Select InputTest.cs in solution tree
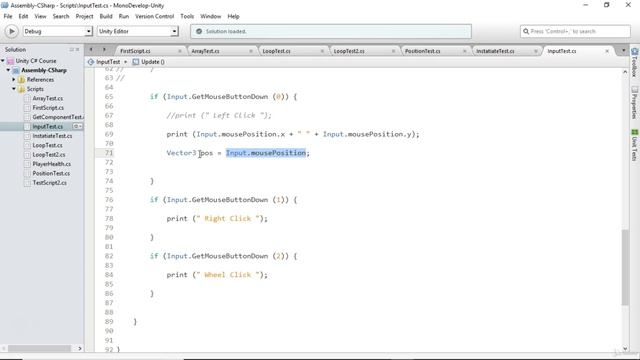 click(47, 127)
